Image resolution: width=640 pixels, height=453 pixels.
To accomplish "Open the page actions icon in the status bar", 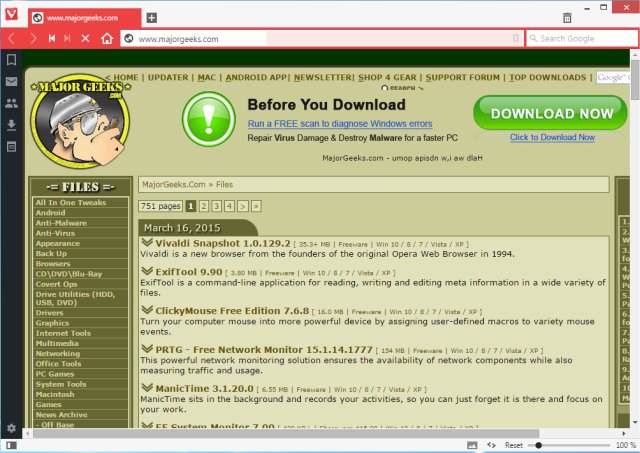I will click(491, 444).
